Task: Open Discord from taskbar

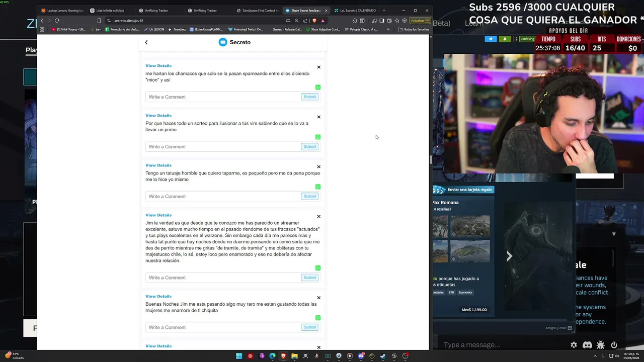Action: click(x=361, y=356)
